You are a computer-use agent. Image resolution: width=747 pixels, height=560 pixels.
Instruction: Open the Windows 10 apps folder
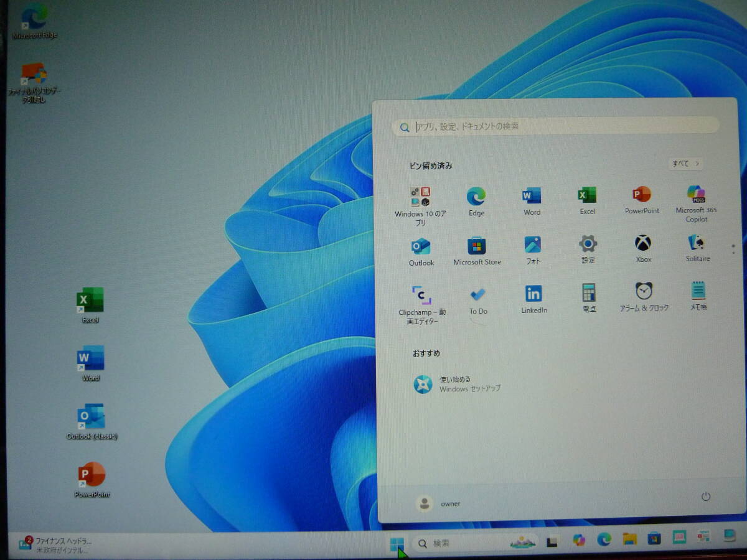click(421, 206)
